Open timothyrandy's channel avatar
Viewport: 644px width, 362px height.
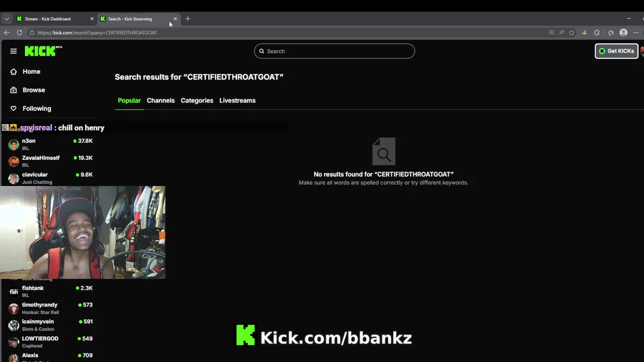(x=14, y=309)
